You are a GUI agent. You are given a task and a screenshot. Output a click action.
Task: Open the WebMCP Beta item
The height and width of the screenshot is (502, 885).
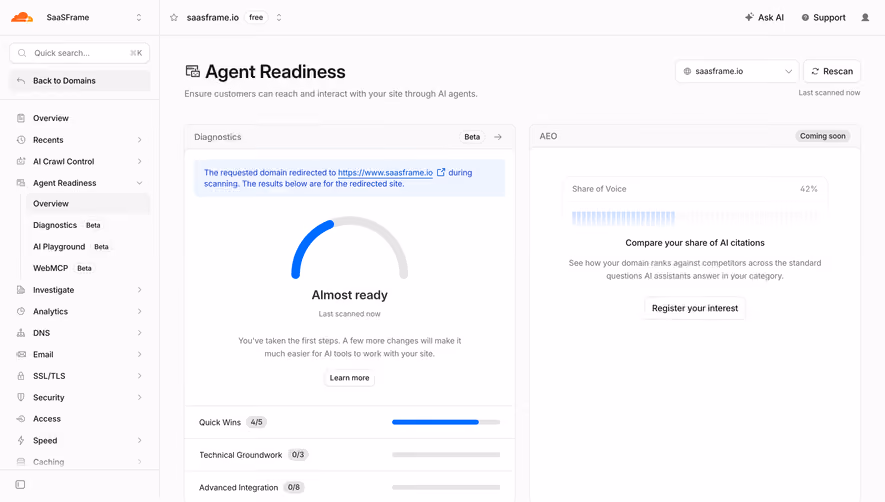tap(88, 268)
